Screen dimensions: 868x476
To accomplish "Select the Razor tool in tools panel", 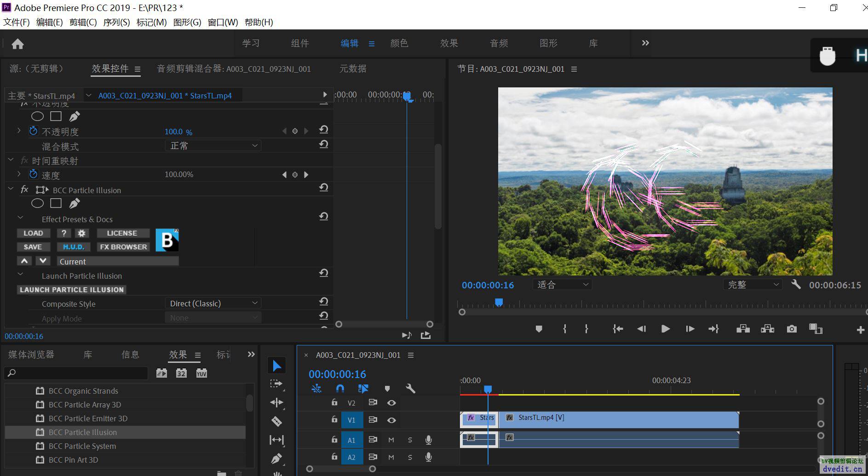I will pyautogui.click(x=276, y=421).
